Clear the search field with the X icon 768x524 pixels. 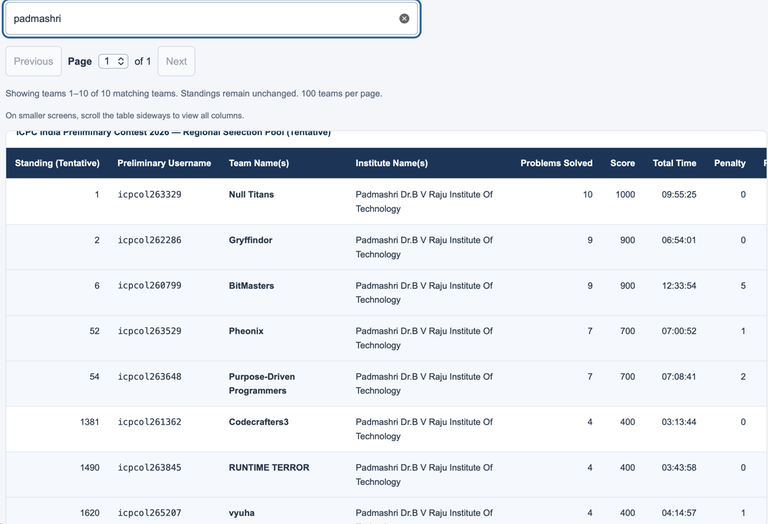point(404,19)
